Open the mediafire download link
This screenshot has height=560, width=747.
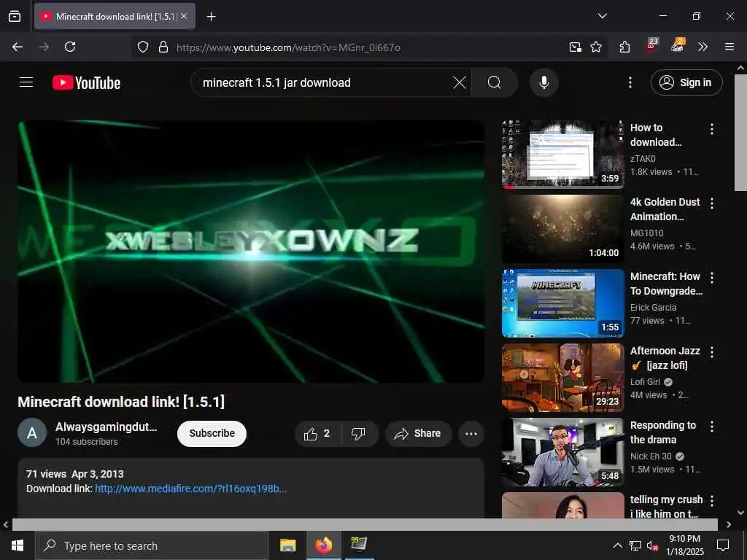(x=190, y=489)
